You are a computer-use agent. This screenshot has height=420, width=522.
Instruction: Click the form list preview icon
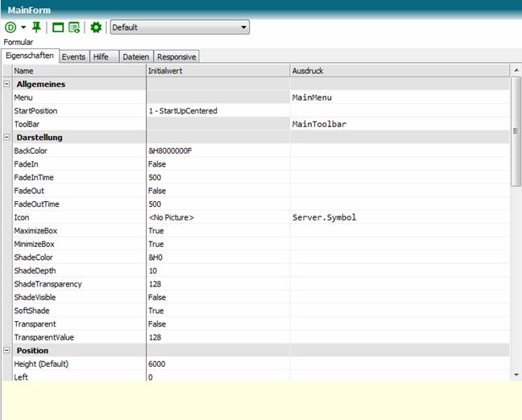74,27
